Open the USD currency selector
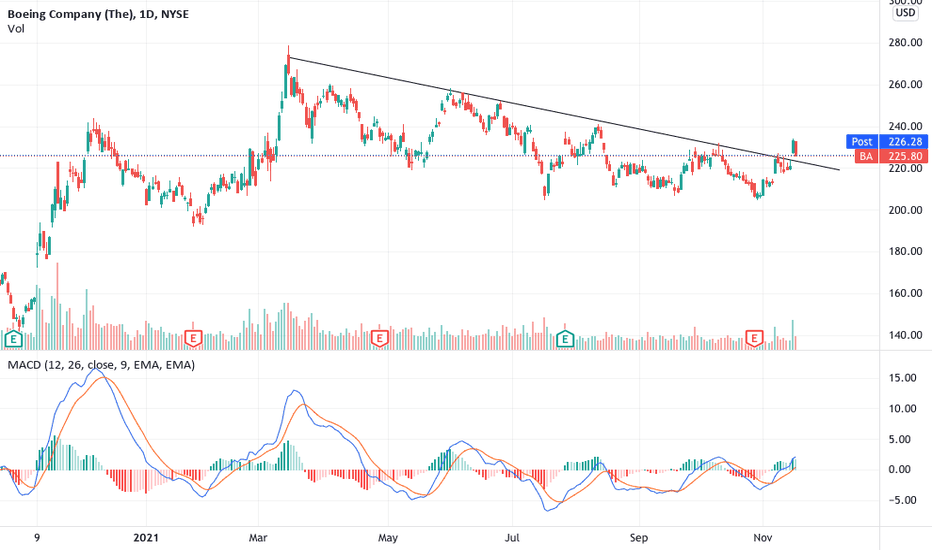The height and width of the screenshot is (550, 932). pos(905,12)
